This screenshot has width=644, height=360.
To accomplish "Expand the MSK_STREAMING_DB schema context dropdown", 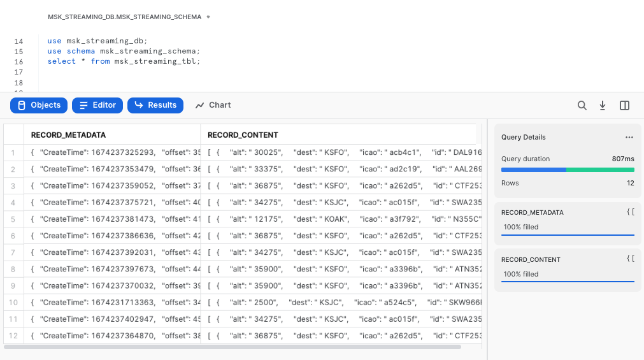I will [129, 17].
